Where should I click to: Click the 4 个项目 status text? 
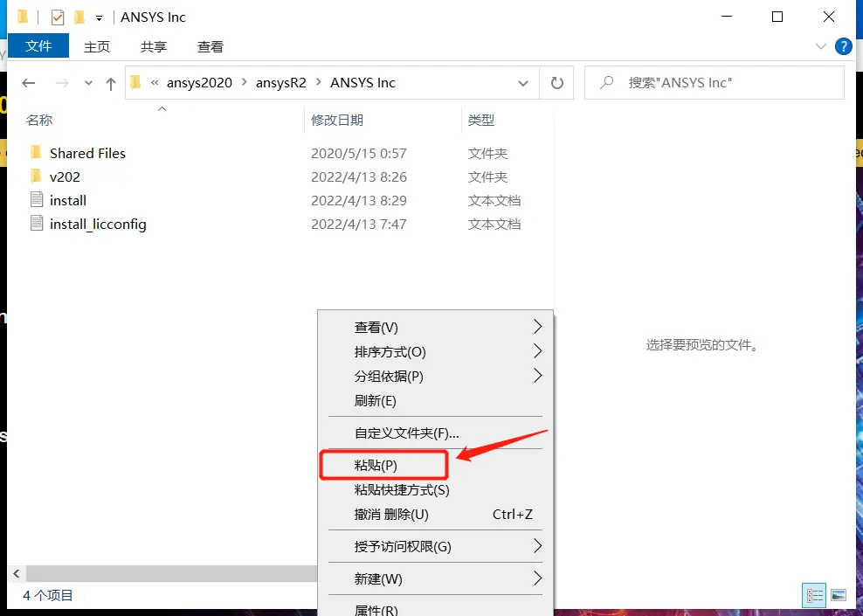point(48,595)
